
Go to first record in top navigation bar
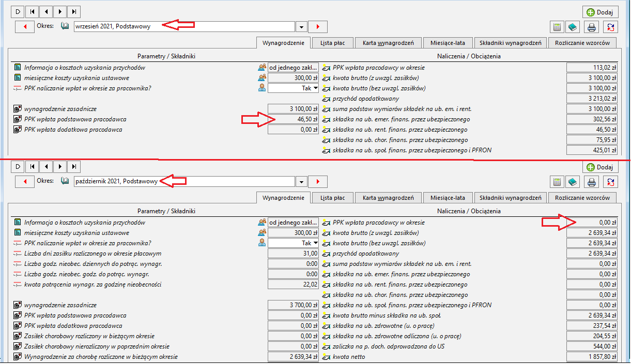(x=32, y=11)
